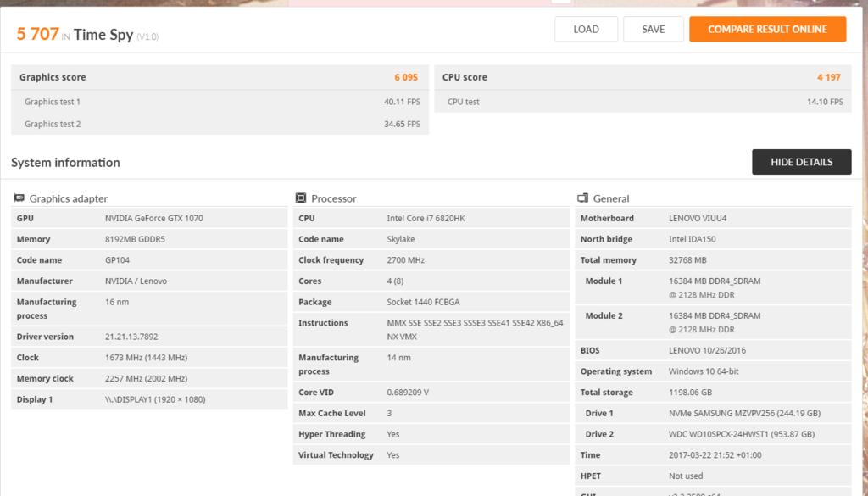The image size is (868, 496).
Task: Click the Graphics adapter card icon
Action: [x=19, y=198]
